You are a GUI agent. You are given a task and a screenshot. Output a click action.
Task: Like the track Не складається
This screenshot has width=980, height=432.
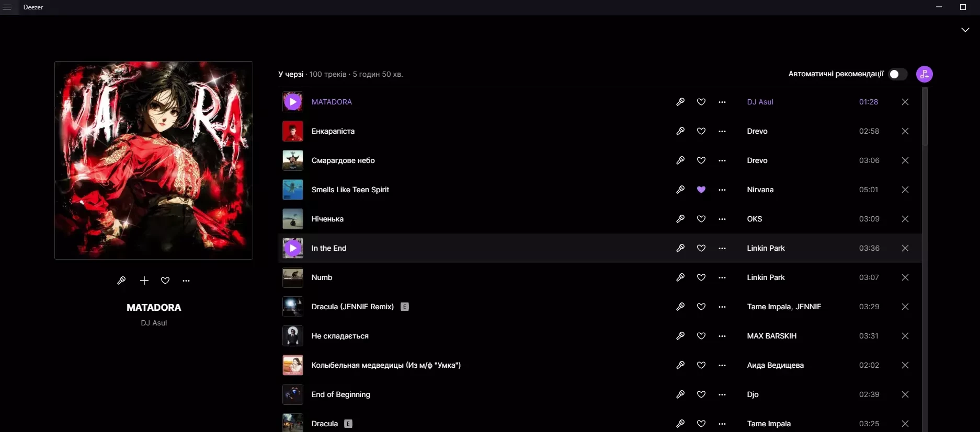pos(701,336)
